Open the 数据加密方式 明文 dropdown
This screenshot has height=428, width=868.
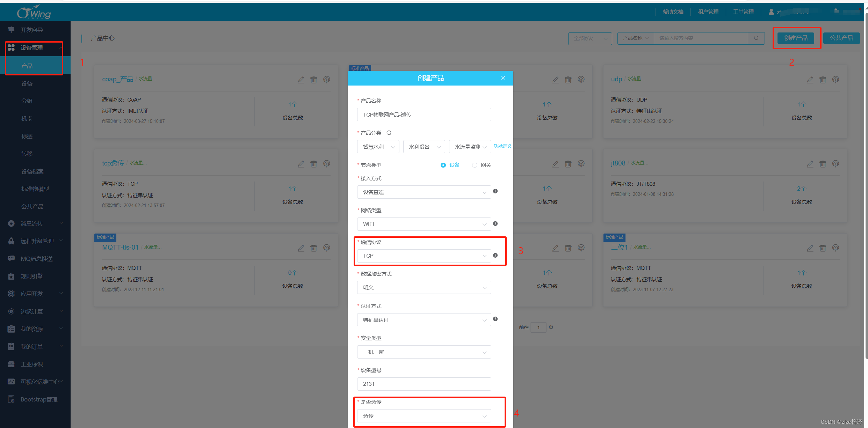pos(424,288)
